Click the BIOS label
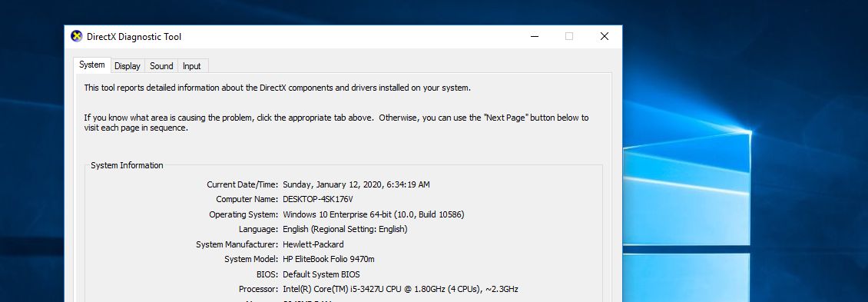This screenshot has width=868, height=302. coord(267,274)
